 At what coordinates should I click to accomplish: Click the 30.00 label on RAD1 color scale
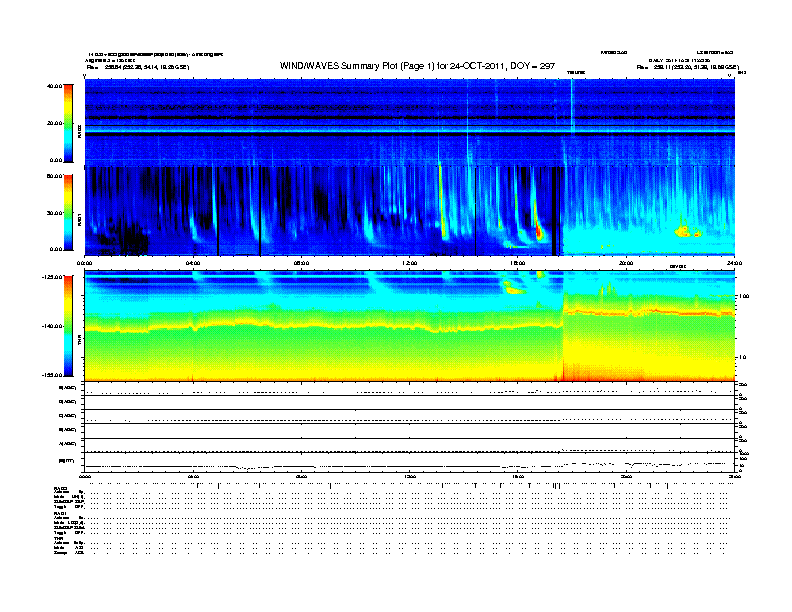(54, 213)
